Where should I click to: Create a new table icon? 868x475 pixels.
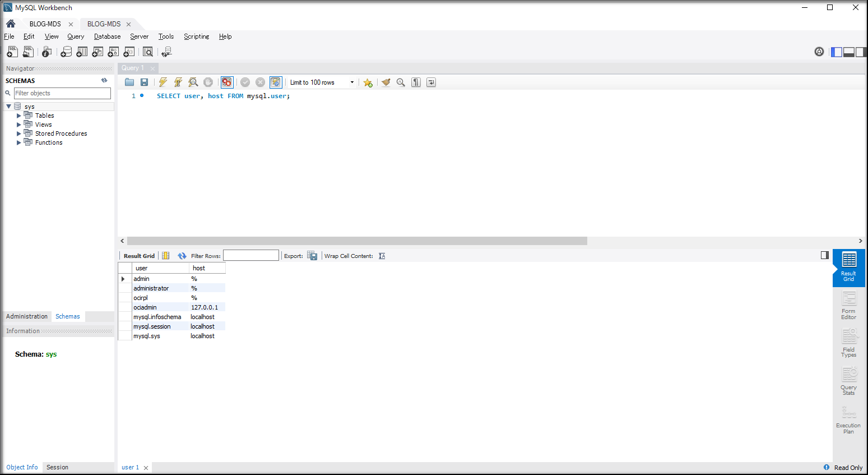point(82,52)
